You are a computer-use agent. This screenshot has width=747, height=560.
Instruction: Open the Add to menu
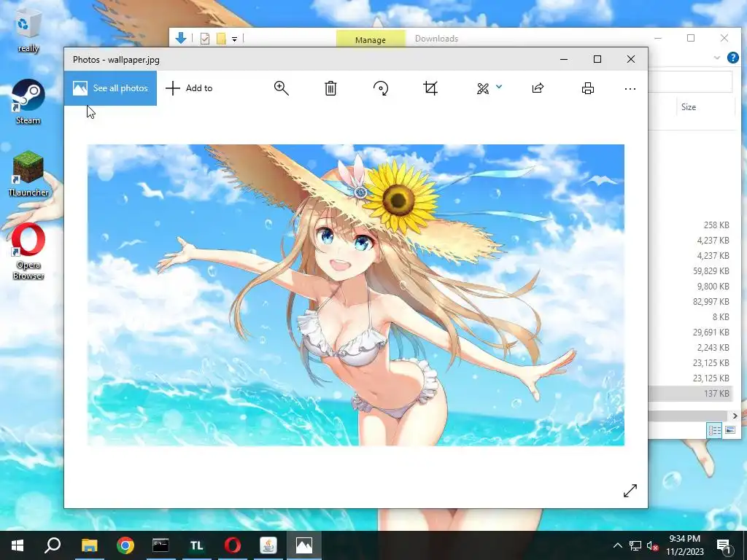click(x=189, y=88)
